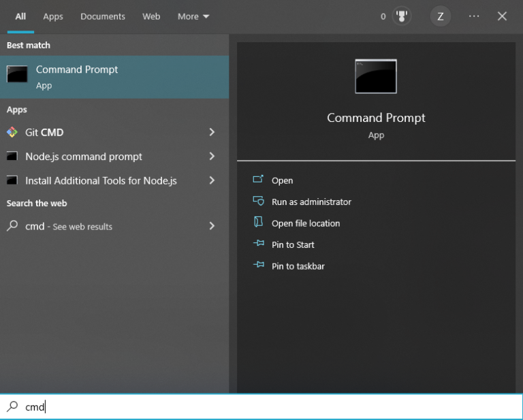Click the Node.js command prompt icon
Screen dimensions: 523x420
click(12, 157)
